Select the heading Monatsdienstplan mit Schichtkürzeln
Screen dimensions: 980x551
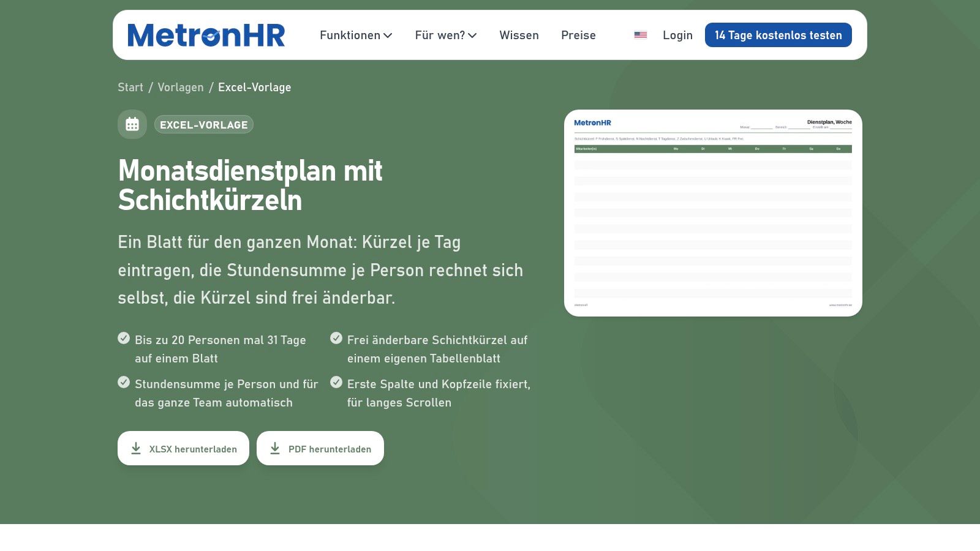pos(251,185)
